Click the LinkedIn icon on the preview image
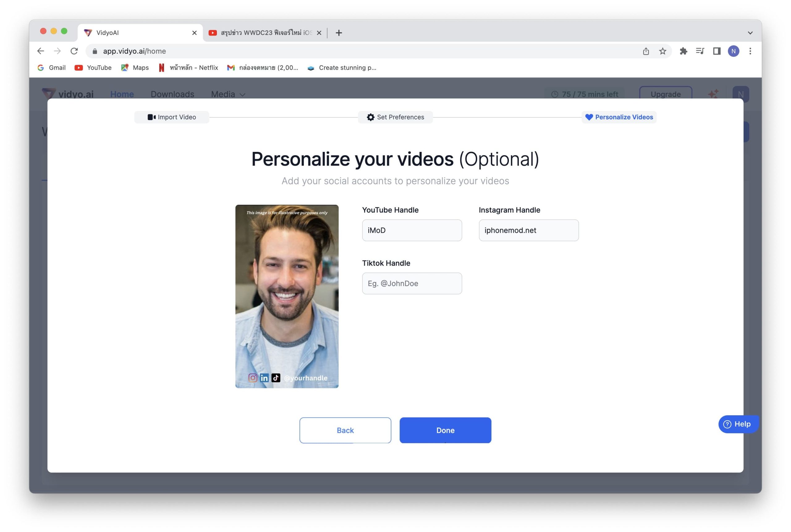Image resolution: width=791 pixels, height=532 pixels. point(264,378)
